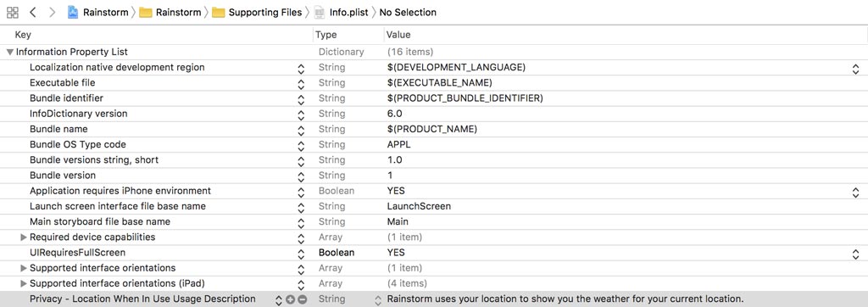Expand Supported interface orientations (iPad) triangle
This screenshot has height=307, width=868.
pyautogui.click(x=24, y=284)
